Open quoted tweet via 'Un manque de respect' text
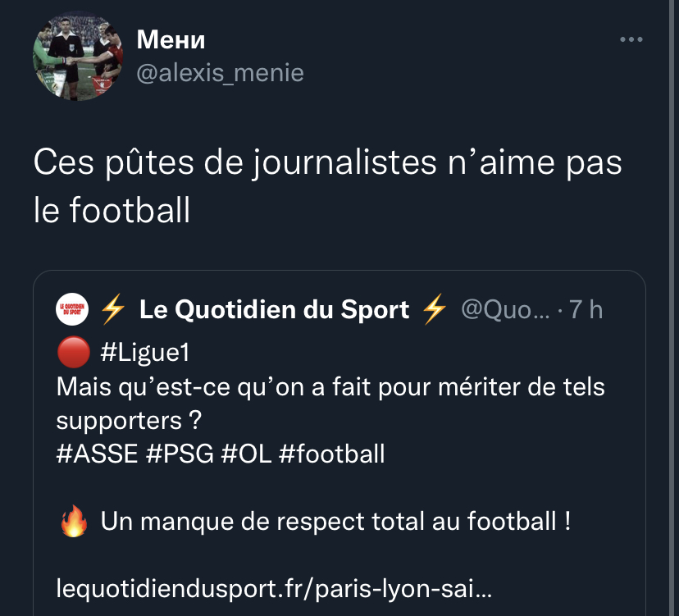 click(335, 521)
